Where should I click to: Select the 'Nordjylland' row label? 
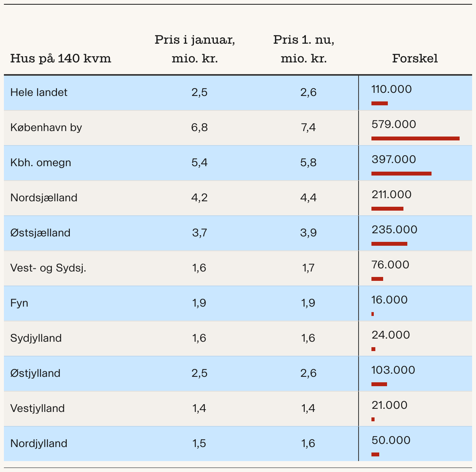(x=39, y=444)
